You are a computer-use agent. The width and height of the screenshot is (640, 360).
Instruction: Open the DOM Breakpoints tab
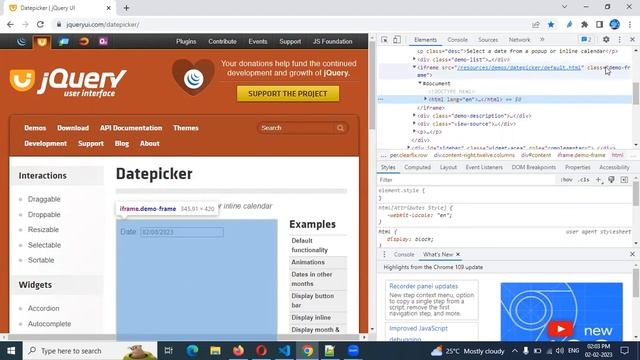pos(533,167)
